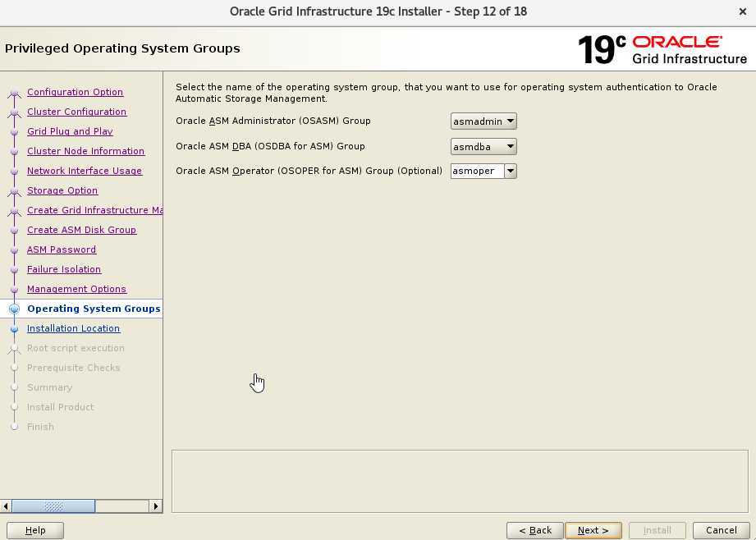Click the asmoper combo box text field

click(x=477, y=171)
